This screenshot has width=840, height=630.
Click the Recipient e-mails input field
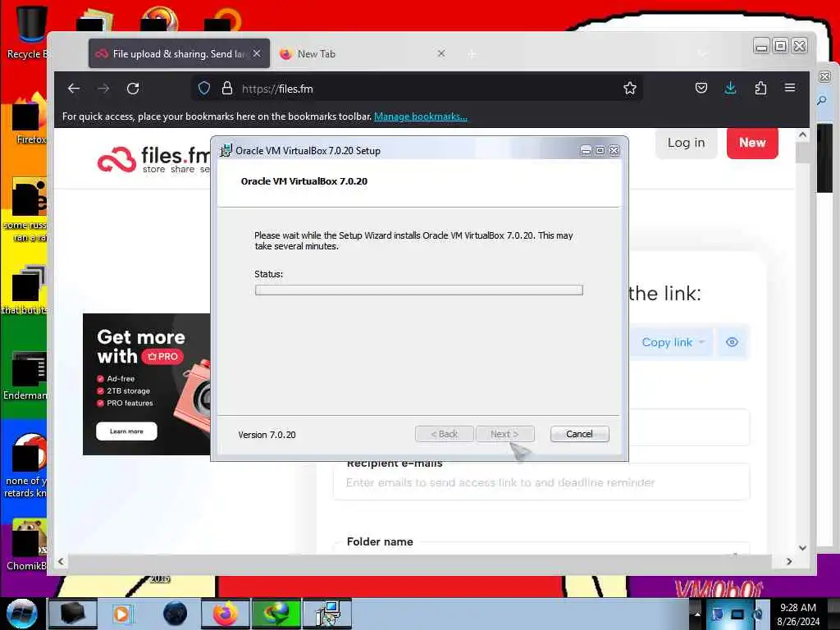541,482
